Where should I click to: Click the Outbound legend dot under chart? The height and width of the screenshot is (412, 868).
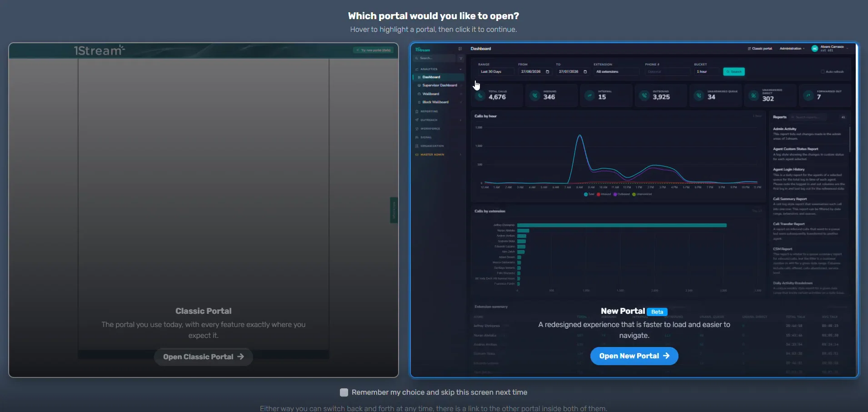click(615, 194)
